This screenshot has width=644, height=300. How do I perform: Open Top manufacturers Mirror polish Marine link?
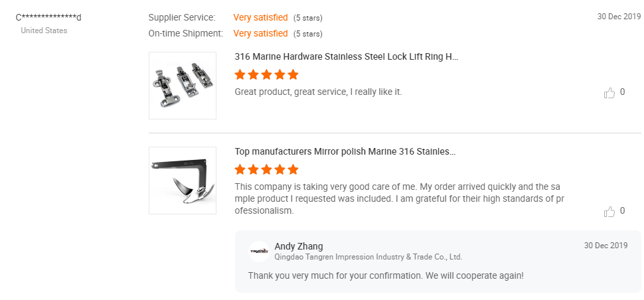(345, 151)
